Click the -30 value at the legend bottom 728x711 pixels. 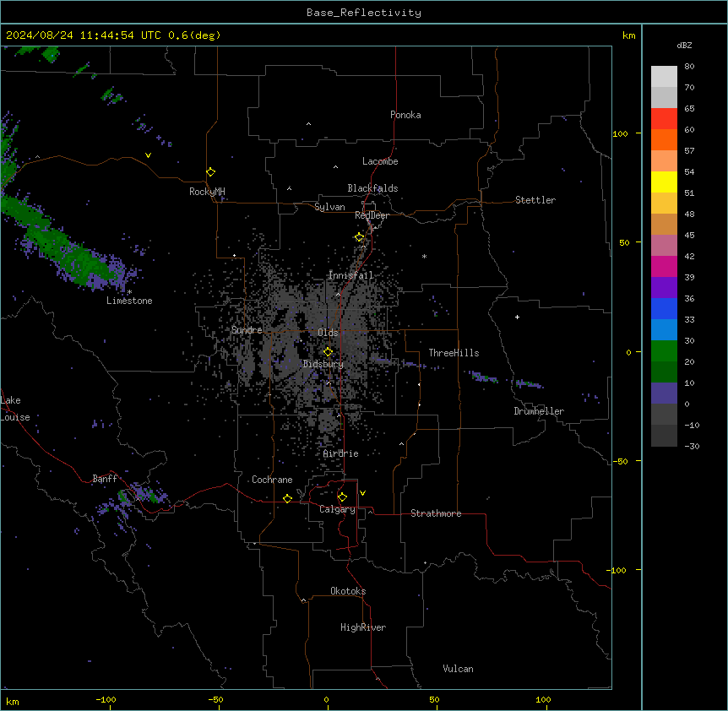692,447
